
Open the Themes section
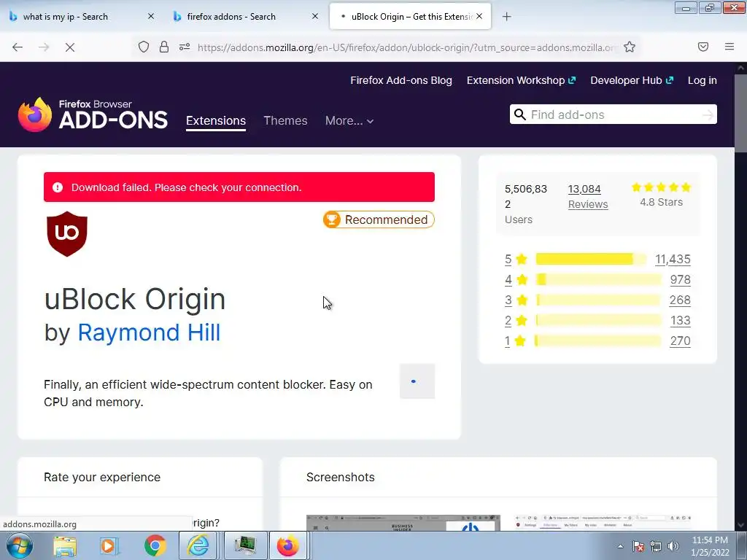click(x=285, y=121)
